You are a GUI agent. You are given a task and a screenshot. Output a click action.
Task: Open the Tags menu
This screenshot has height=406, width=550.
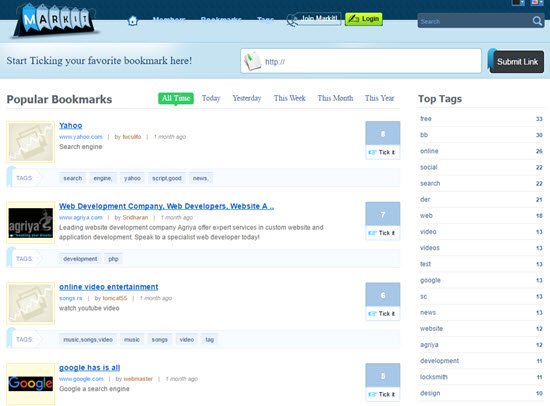pyautogui.click(x=265, y=19)
